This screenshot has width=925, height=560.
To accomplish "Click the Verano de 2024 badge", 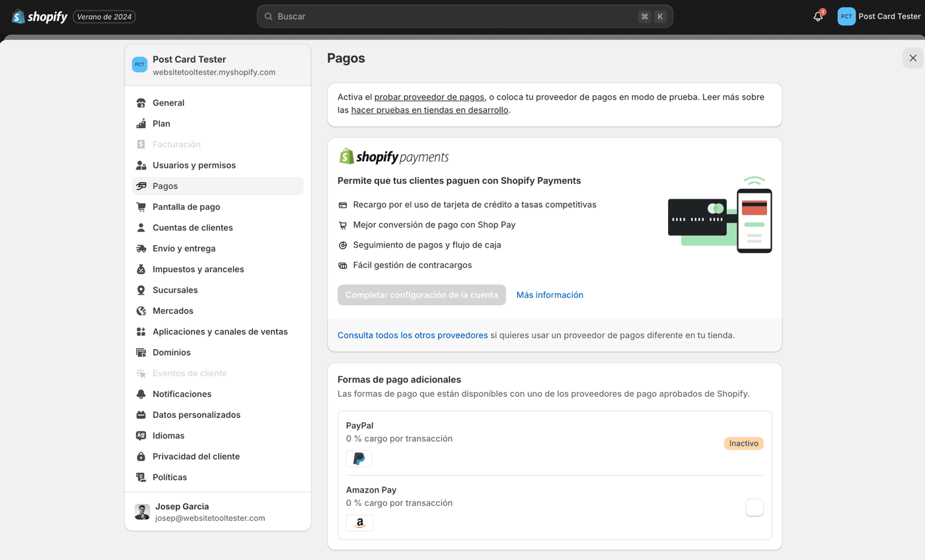I will pos(104,17).
